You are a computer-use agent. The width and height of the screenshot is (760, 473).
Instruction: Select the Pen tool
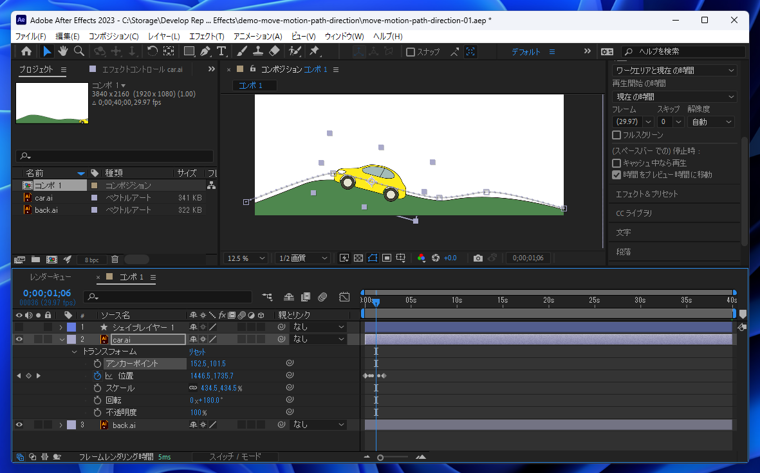click(x=205, y=51)
